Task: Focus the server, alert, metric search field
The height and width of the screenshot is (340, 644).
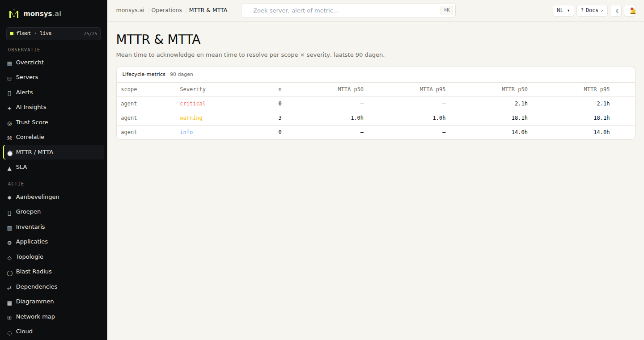Action: pyautogui.click(x=348, y=10)
